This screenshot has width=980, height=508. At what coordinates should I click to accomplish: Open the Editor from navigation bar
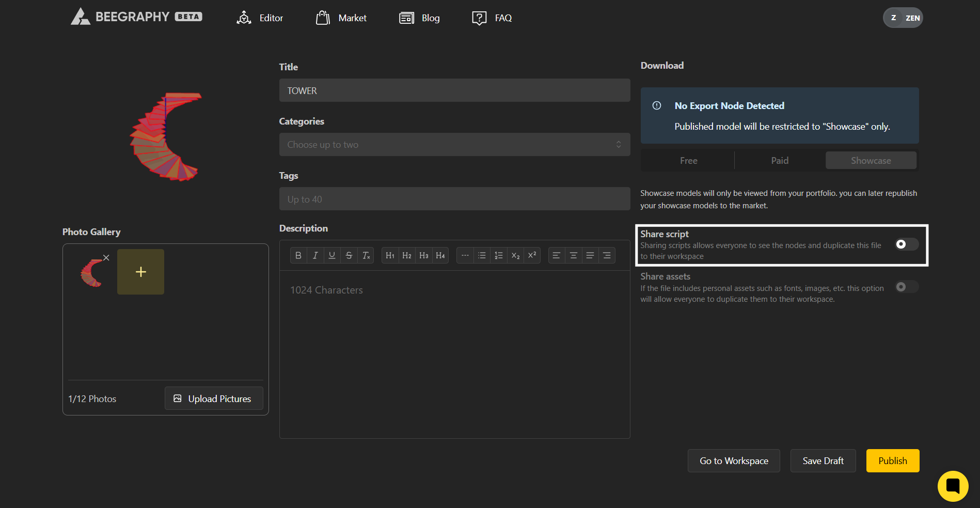coord(260,18)
